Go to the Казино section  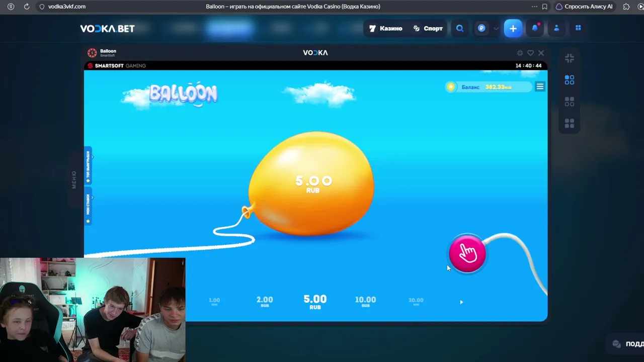click(386, 29)
